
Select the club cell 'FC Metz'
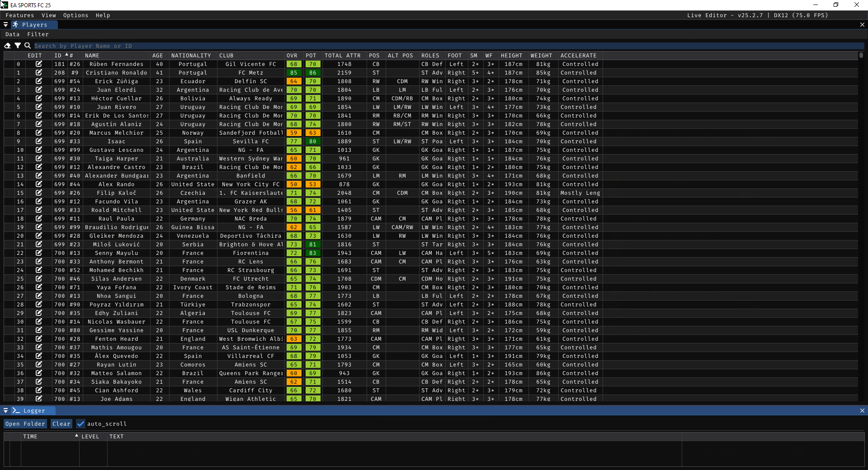(251, 73)
